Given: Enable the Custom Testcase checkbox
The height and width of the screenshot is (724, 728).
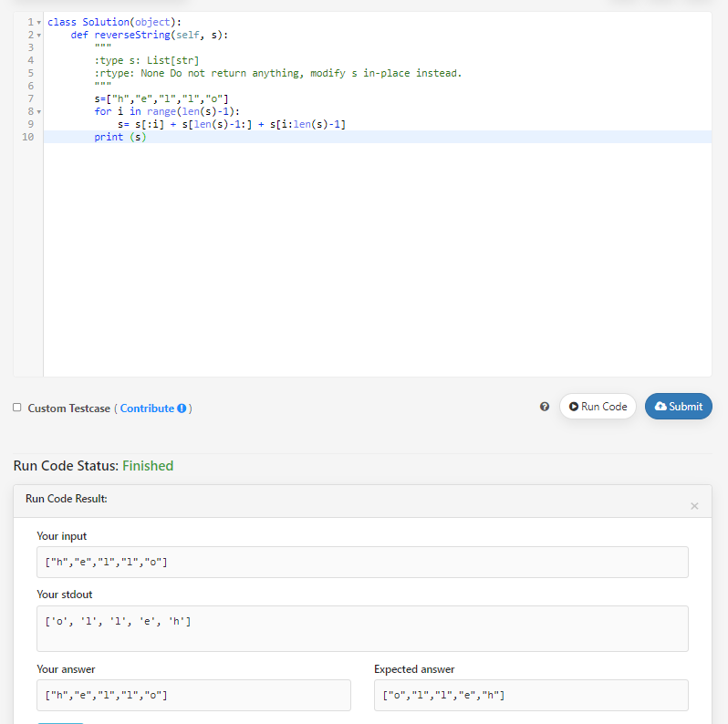Looking at the screenshot, I should (x=17, y=408).
